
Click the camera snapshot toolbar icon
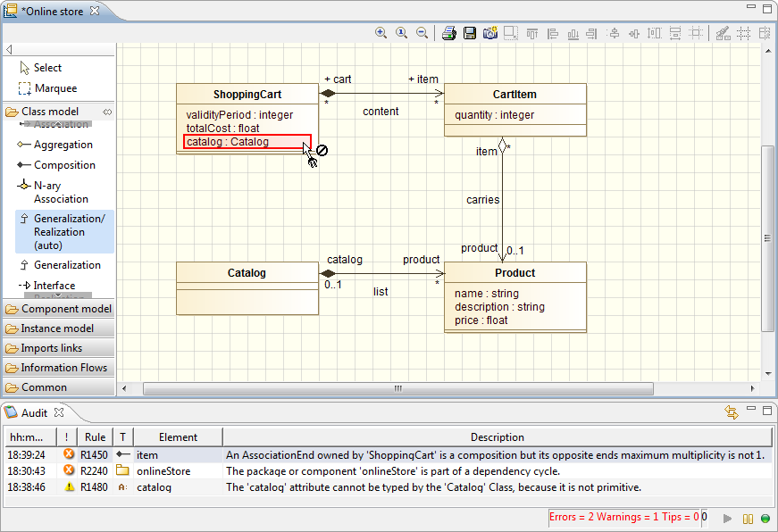tap(489, 33)
